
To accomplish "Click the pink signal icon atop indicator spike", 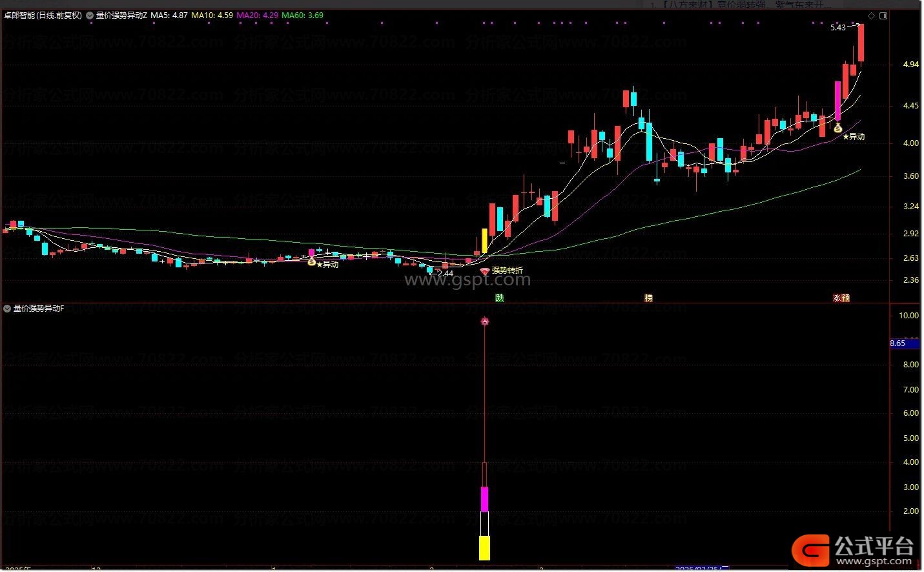I will [485, 321].
